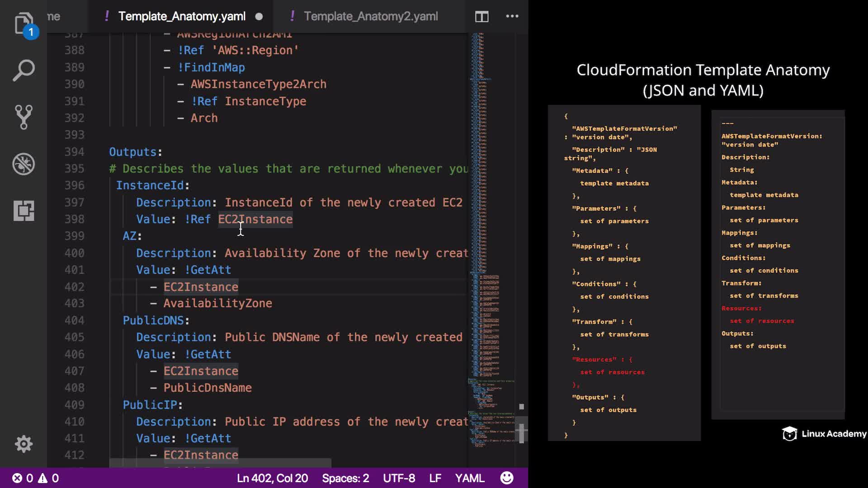The image size is (868, 488).
Task: Open the editor More Actions ellipsis
Action: [512, 16]
